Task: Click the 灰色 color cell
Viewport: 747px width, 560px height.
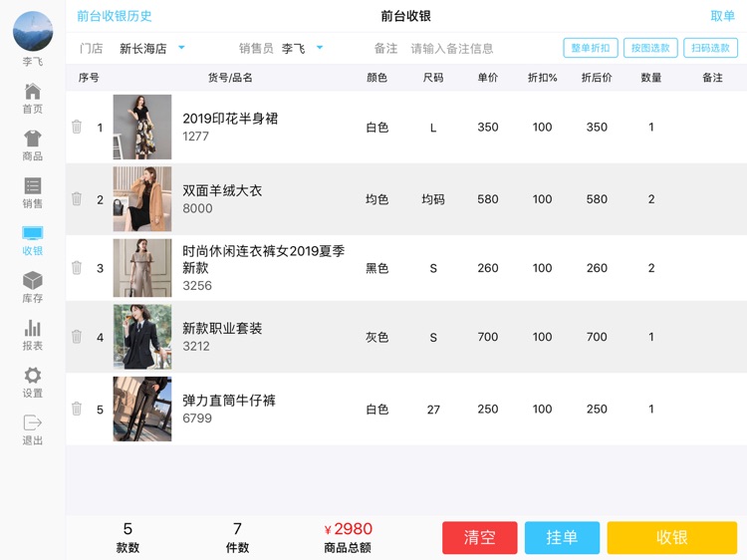Action: point(376,337)
